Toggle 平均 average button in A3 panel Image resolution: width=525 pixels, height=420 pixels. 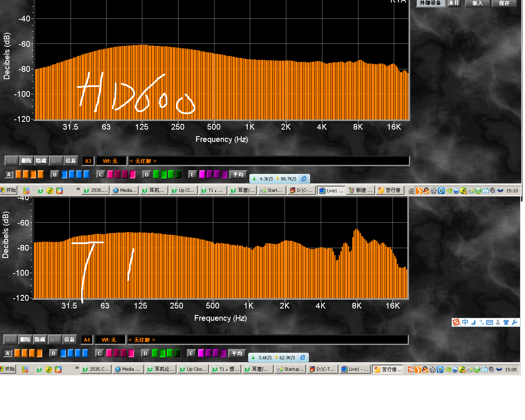pyautogui.click(x=238, y=174)
